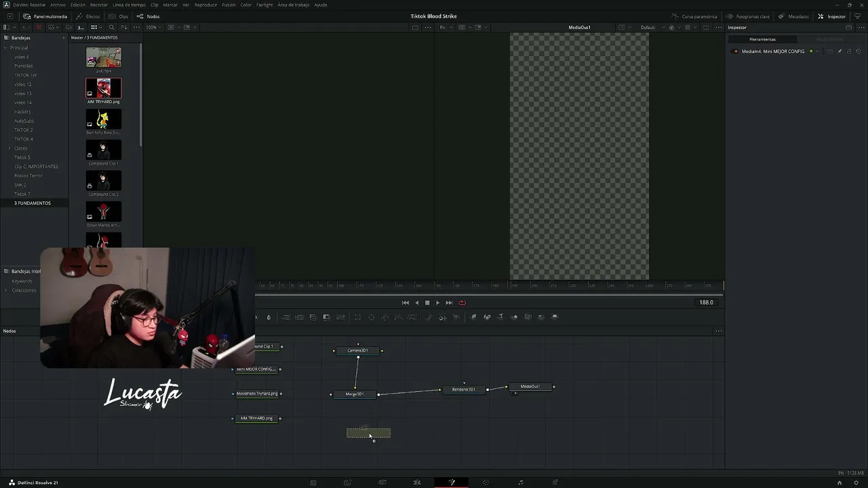
Task: Toggle the Nodos panel
Action: click(x=149, y=16)
